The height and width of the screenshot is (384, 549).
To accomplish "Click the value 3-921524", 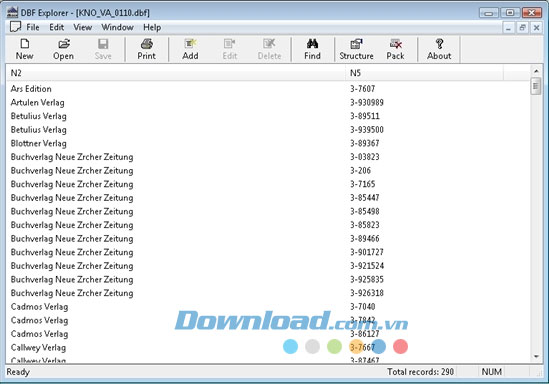I will tap(367, 266).
